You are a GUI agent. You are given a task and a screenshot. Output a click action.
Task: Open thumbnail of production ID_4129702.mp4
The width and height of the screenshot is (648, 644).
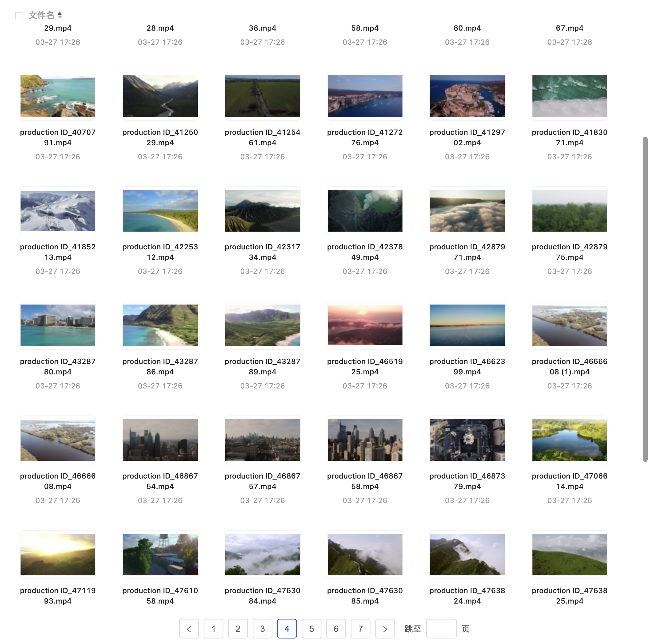467,96
